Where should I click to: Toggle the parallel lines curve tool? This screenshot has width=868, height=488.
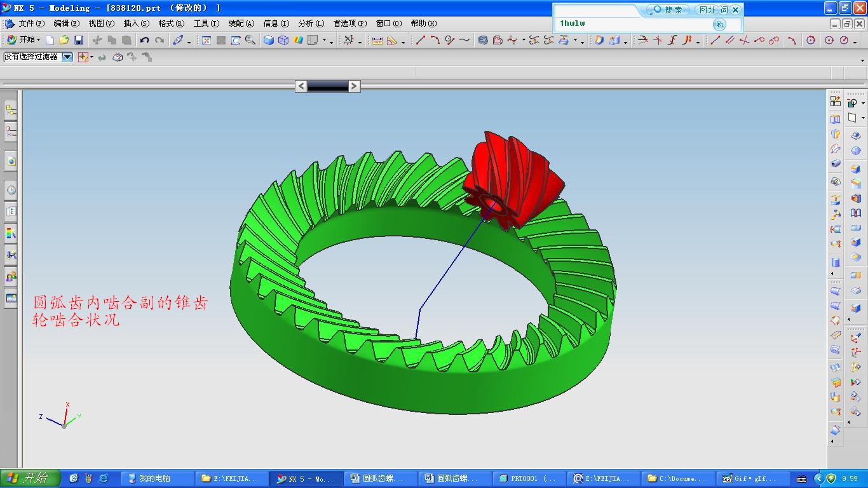tap(729, 40)
